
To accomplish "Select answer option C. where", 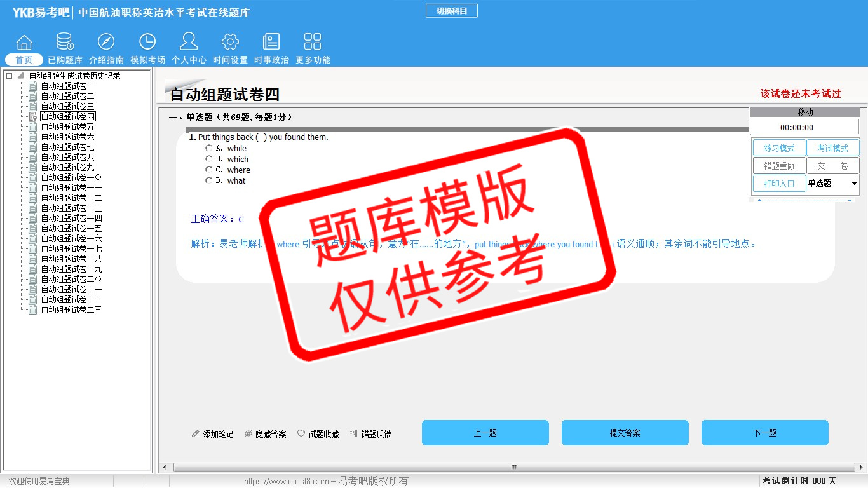I will pyautogui.click(x=209, y=170).
